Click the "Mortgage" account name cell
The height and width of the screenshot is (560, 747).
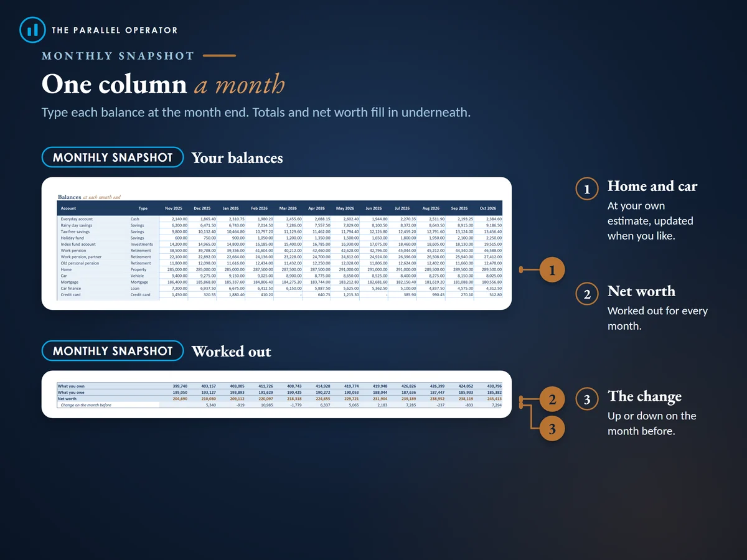coord(69,282)
